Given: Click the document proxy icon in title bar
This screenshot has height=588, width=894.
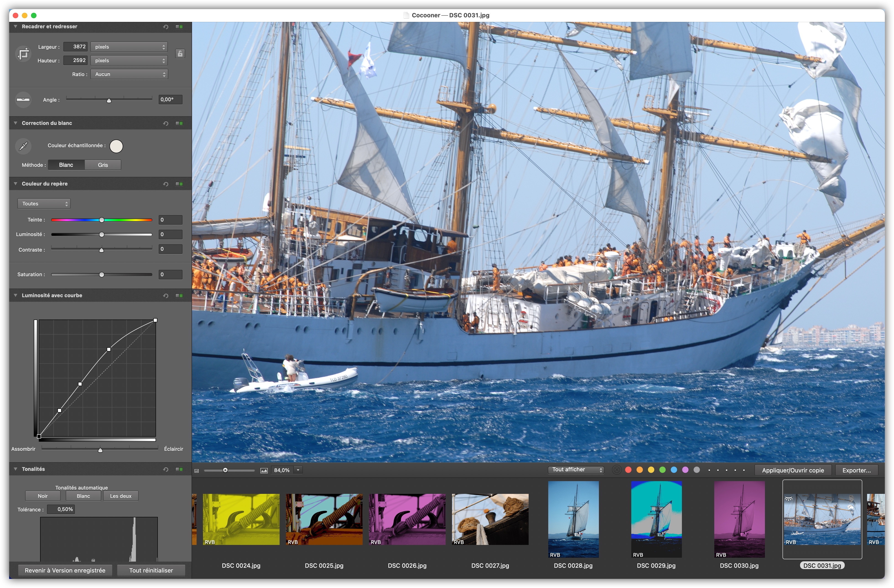Looking at the screenshot, I should click(x=406, y=15).
